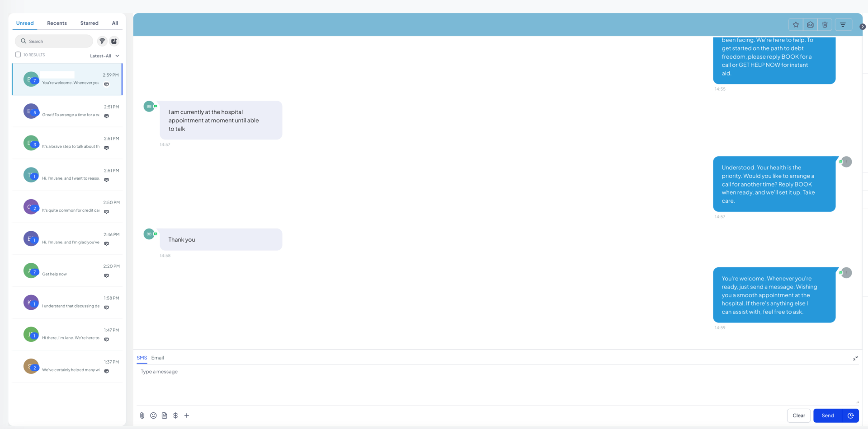Star the current conversation
This screenshot has width=868, height=429.
pos(796,25)
